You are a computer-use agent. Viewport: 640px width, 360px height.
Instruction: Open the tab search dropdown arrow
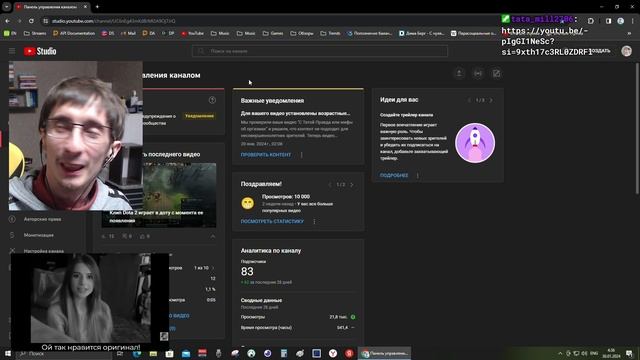pyautogui.click(x=7, y=7)
